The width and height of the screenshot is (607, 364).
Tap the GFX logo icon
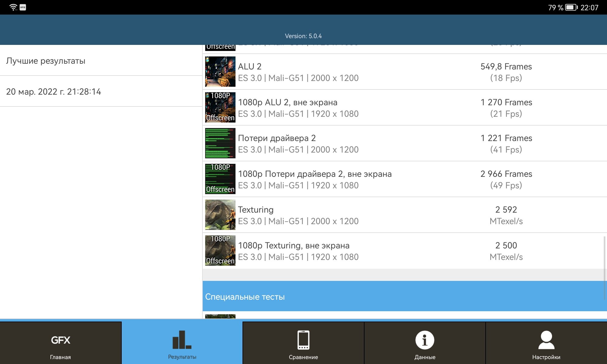pos(61,340)
